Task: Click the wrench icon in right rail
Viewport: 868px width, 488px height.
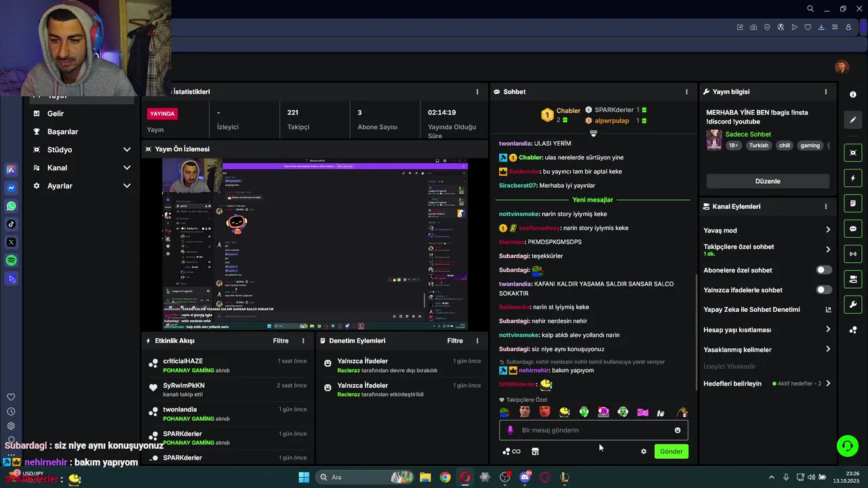Action: [853, 304]
